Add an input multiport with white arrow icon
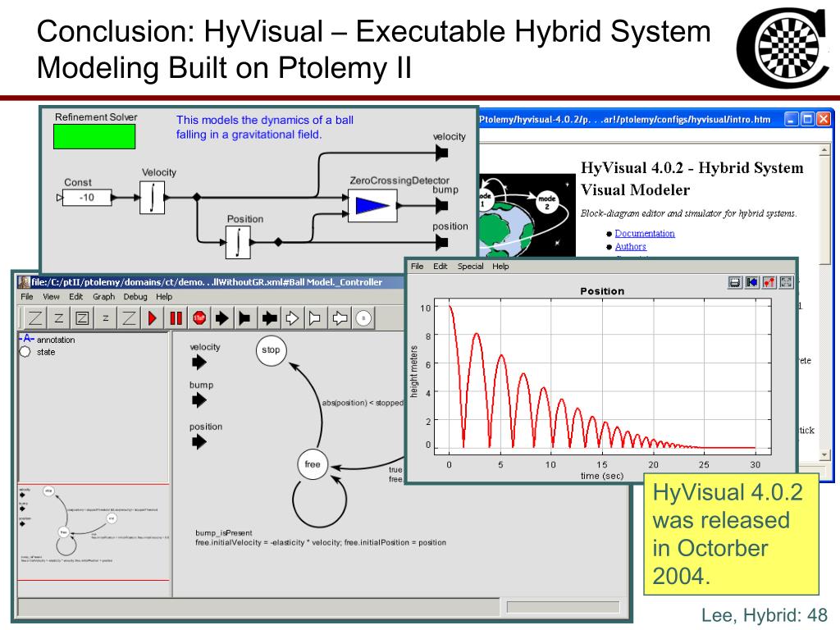Image resolution: width=840 pixels, height=630 pixels. [x=293, y=318]
